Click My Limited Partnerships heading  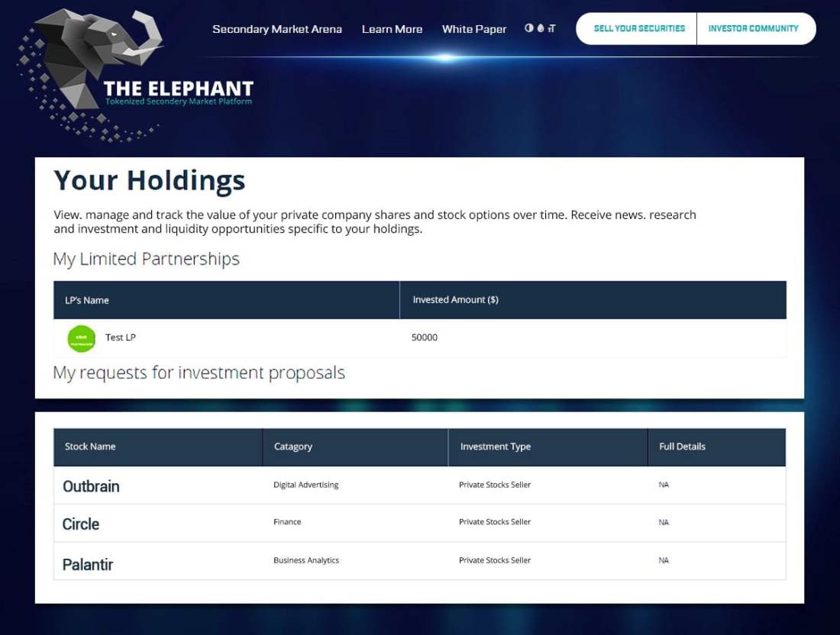147,259
